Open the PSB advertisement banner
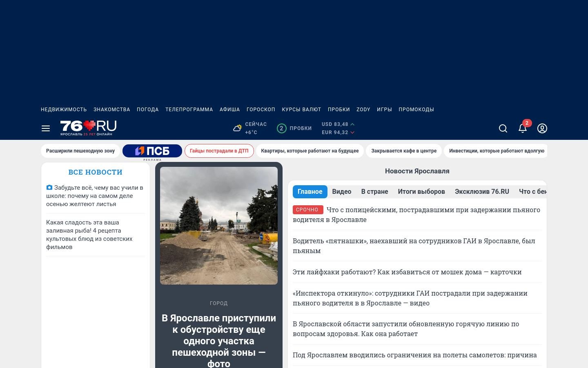The height and width of the screenshot is (368, 588). click(152, 151)
